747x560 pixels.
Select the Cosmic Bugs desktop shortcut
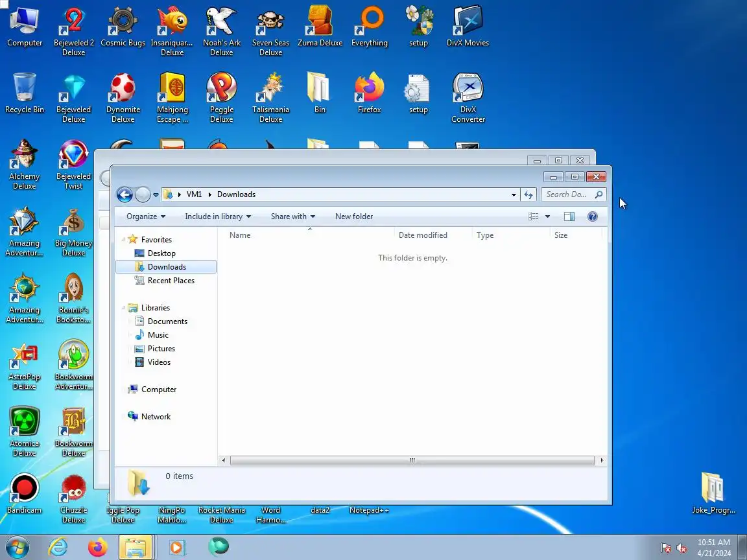[123, 27]
